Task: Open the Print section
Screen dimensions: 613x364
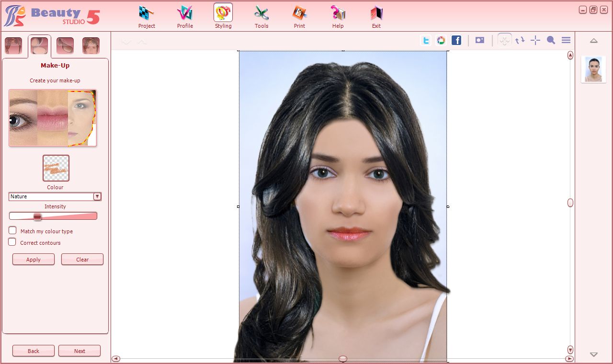Action: click(299, 17)
